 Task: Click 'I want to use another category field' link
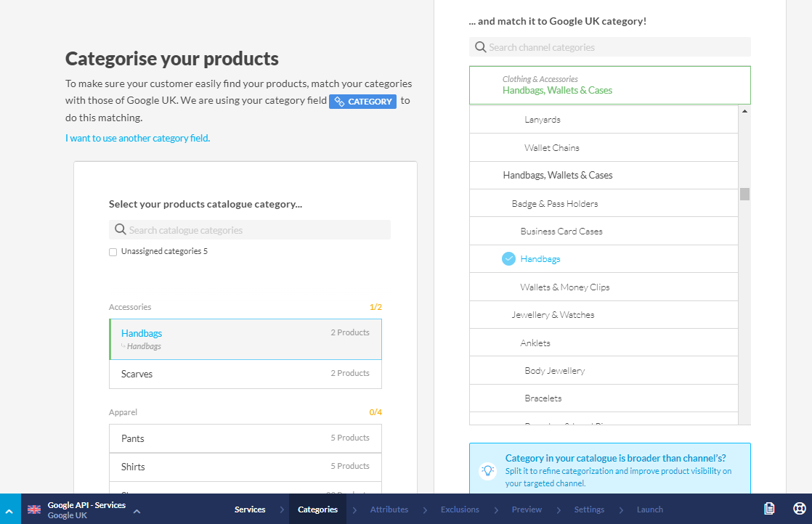[137, 138]
